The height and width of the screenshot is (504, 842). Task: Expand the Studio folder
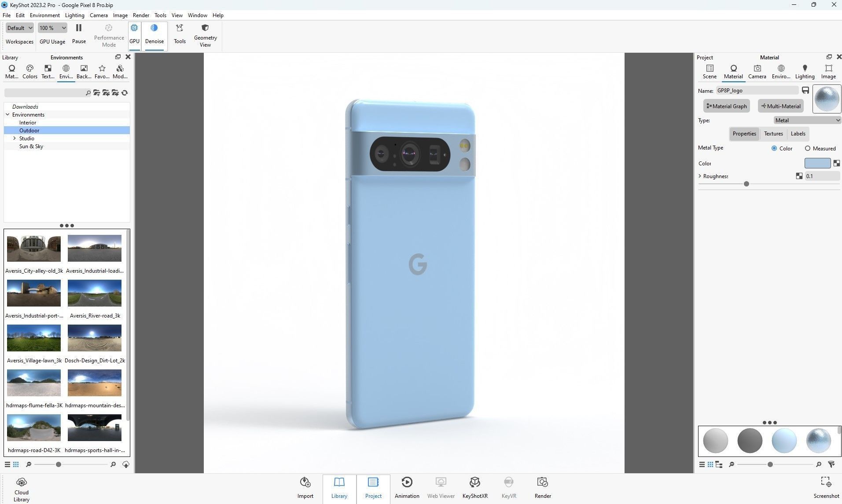[15, 138]
